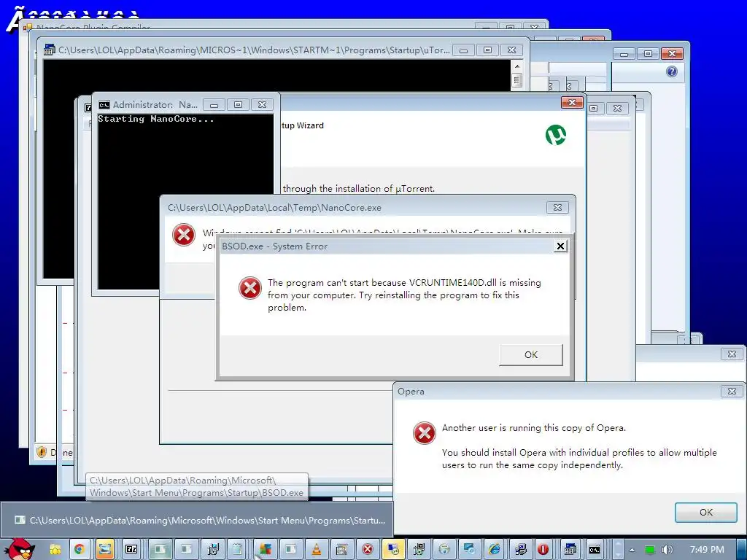Click the cmd icon in Administrator window title
Image resolution: width=747 pixels, height=560 pixels.
click(104, 105)
